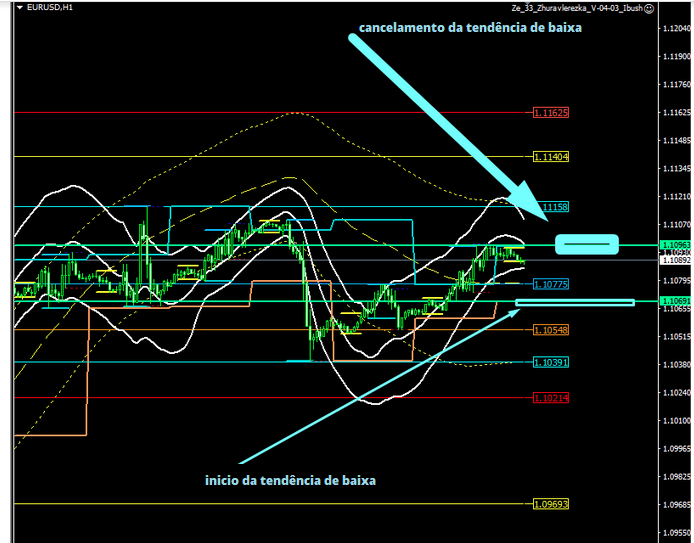Click the smiley face expert advisor icon
Image resolution: width=694 pixels, height=543 pixels.
coord(649,8)
